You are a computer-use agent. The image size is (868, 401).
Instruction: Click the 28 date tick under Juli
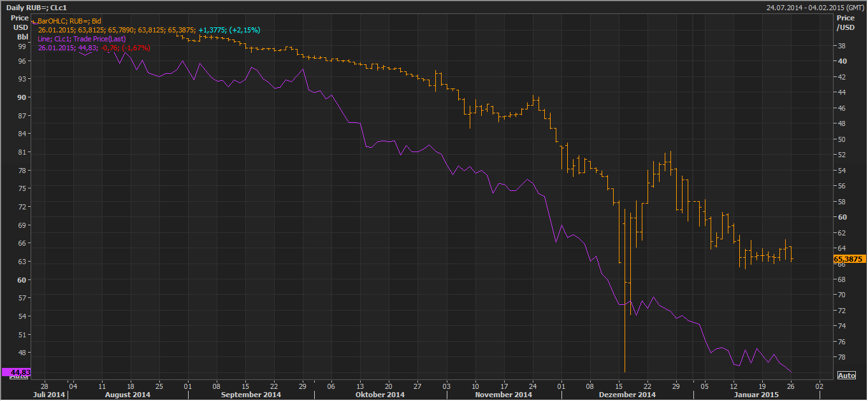[44, 386]
